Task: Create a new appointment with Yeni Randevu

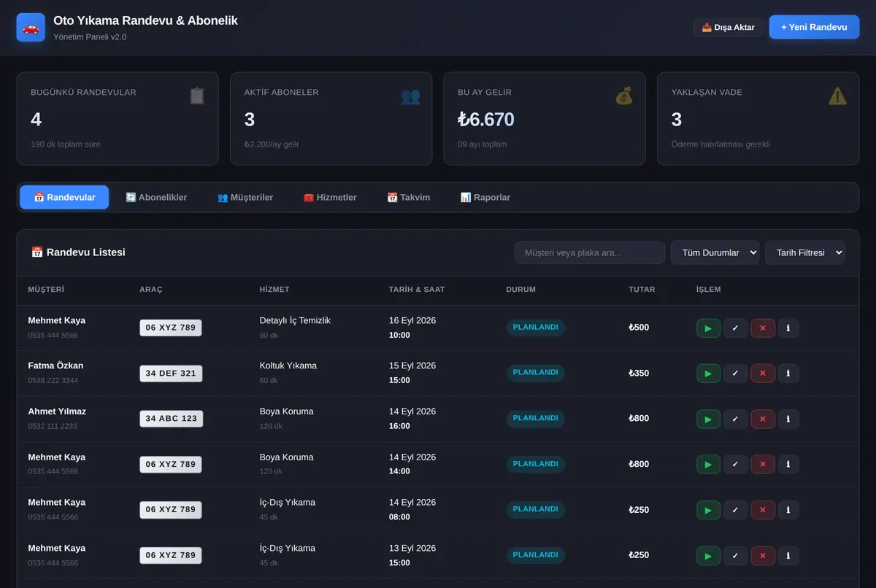Action: (x=814, y=27)
